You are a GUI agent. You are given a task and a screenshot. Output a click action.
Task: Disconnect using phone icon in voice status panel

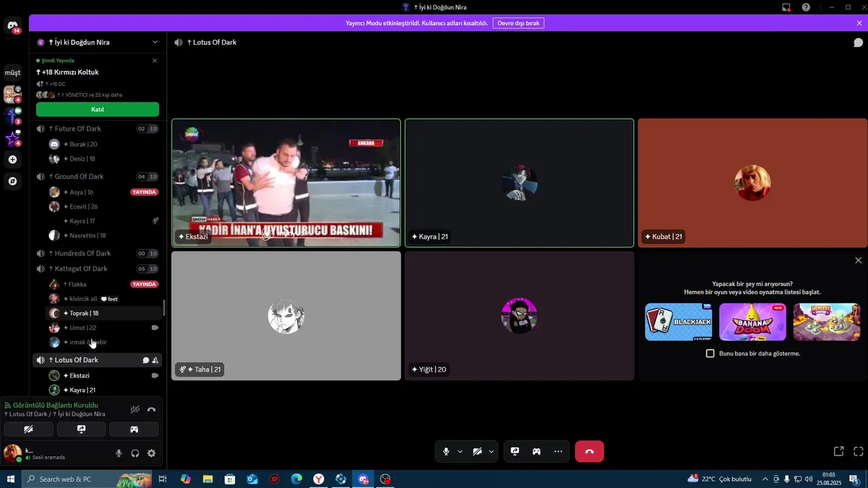pos(151,409)
